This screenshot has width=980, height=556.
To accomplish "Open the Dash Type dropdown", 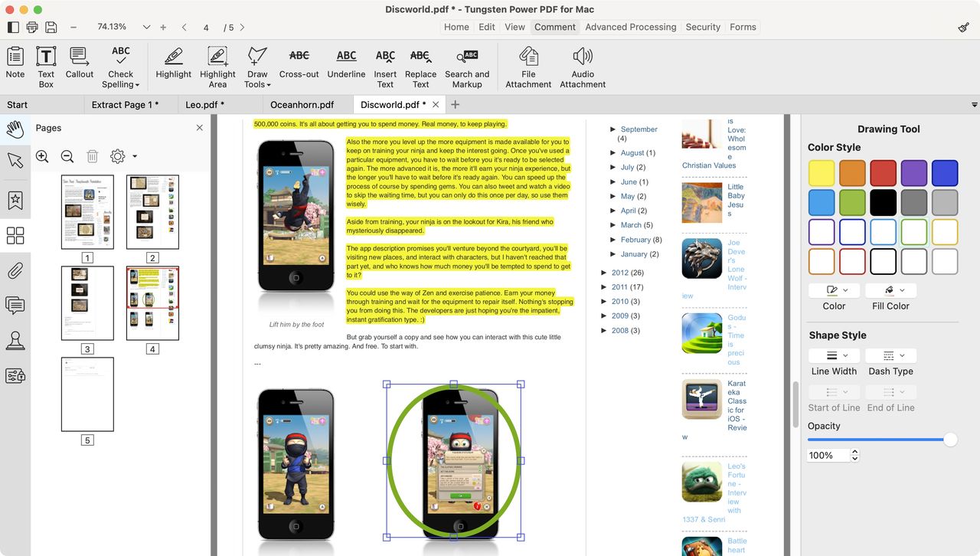I will click(890, 356).
